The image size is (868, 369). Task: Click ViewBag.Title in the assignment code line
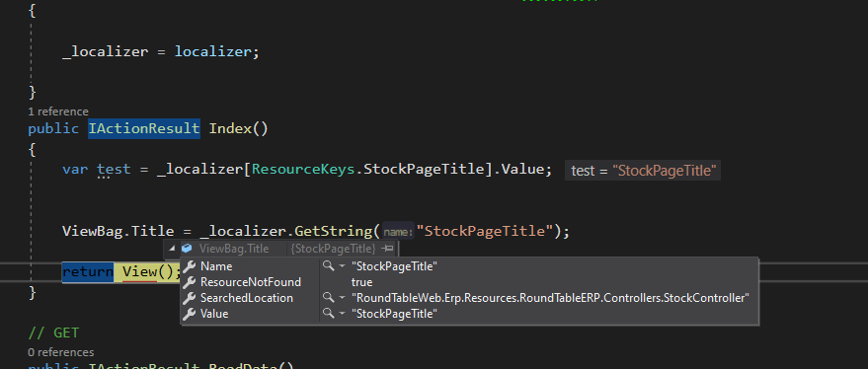[x=118, y=231]
